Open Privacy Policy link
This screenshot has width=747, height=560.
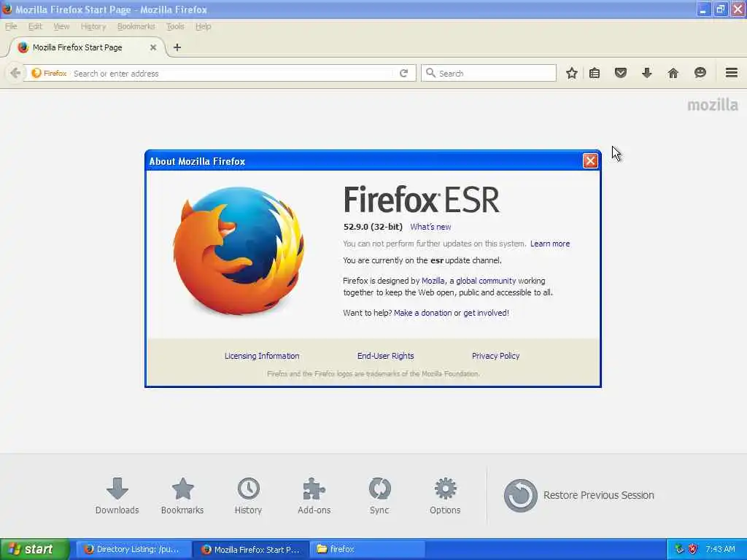(x=495, y=356)
